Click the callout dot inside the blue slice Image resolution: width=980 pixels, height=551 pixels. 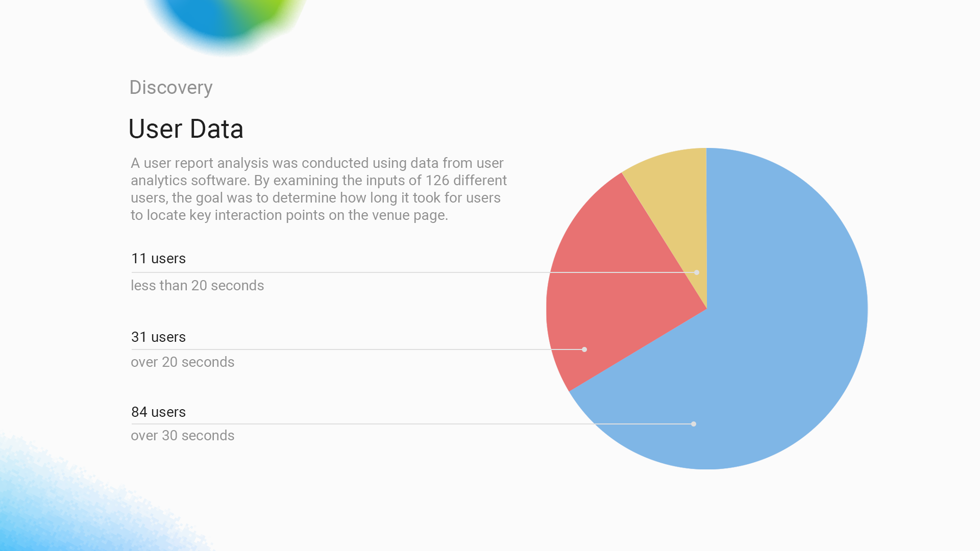(694, 424)
